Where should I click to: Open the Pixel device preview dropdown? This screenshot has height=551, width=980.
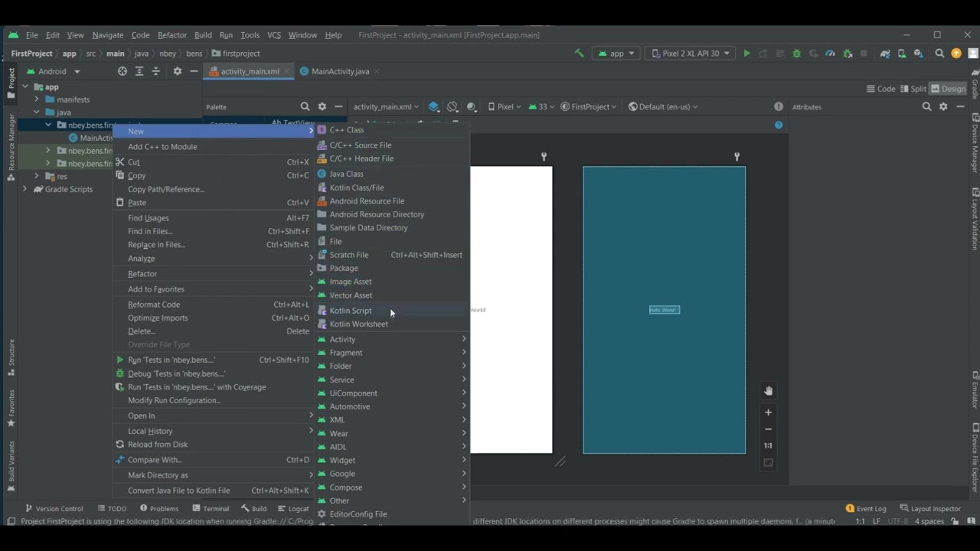click(x=504, y=107)
